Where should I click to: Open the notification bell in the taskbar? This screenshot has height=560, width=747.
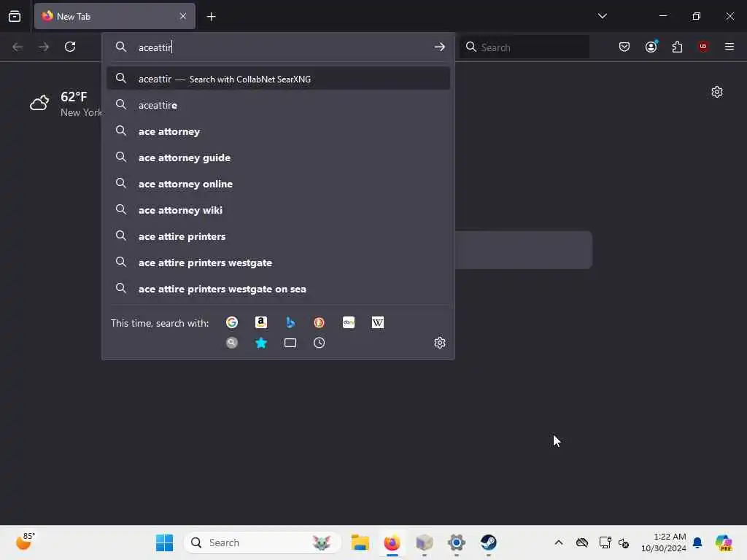[697, 542]
